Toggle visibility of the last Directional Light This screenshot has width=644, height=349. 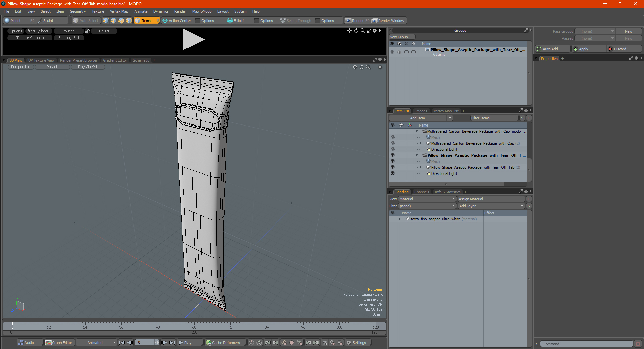point(392,173)
